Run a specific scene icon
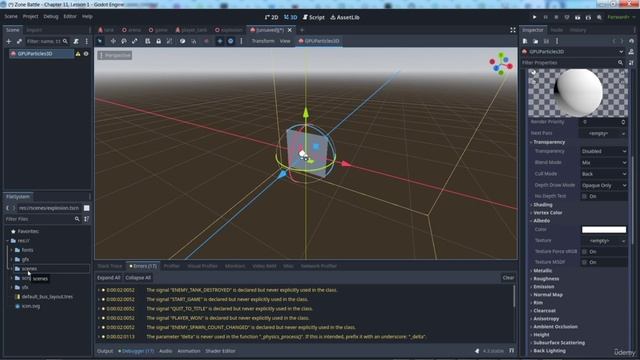Screen dimensions: 640x360 588,17
